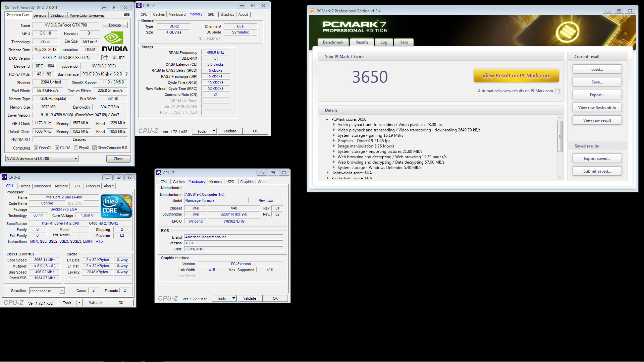Click the 3650 PCMark score number
Screen dimensions: 644x362
click(x=370, y=77)
